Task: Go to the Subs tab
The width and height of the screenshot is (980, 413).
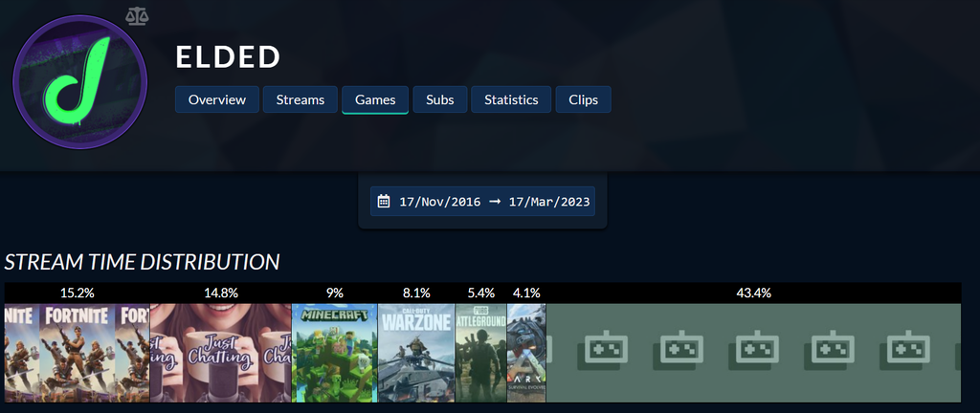Action: pyautogui.click(x=440, y=99)
